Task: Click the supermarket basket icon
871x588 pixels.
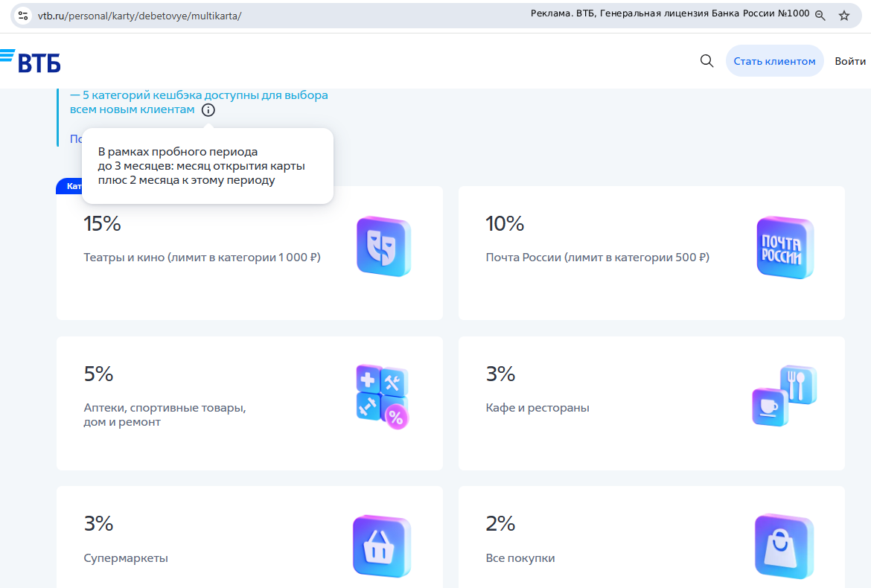Action: 382,546
